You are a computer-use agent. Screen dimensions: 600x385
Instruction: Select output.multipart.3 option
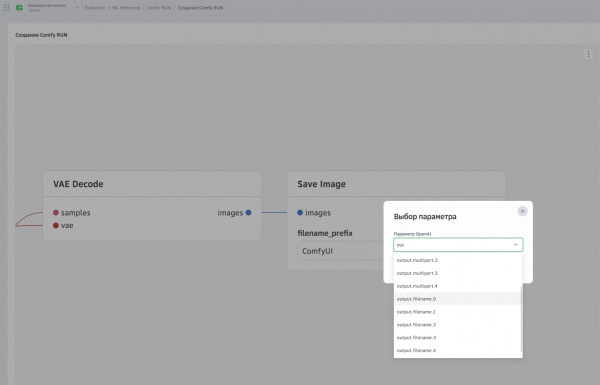point(458,273)
